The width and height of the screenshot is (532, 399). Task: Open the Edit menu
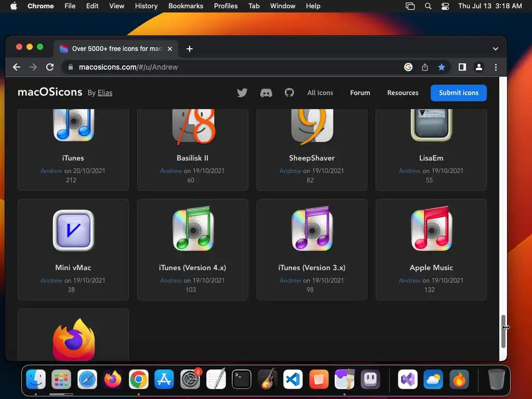[92, 6]
